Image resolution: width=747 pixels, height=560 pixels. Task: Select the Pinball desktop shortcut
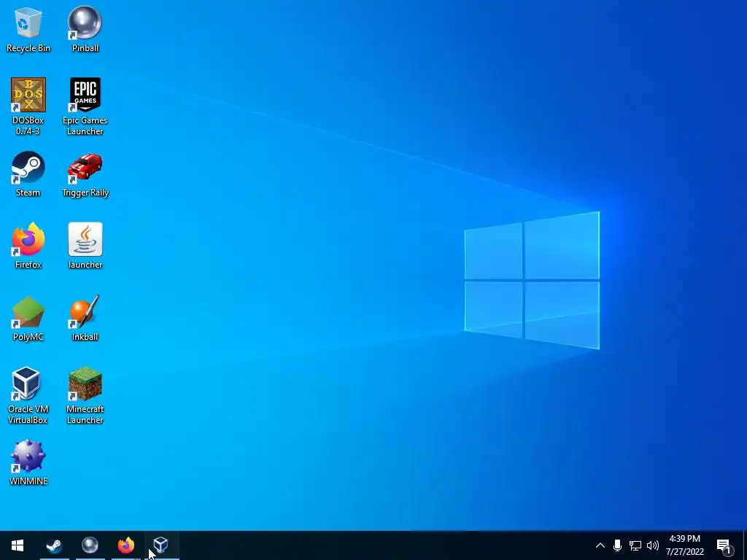pos(85,28)
